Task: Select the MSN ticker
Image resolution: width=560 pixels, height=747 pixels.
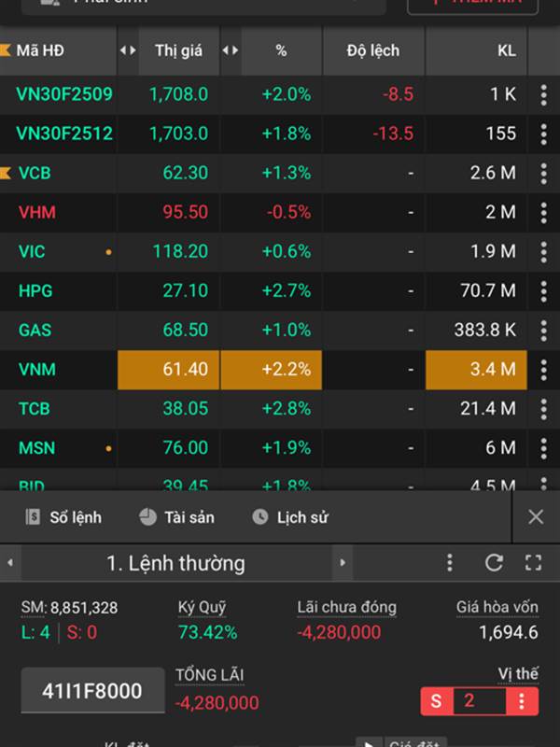Action: pyautogui.click(x=36, y=448)
